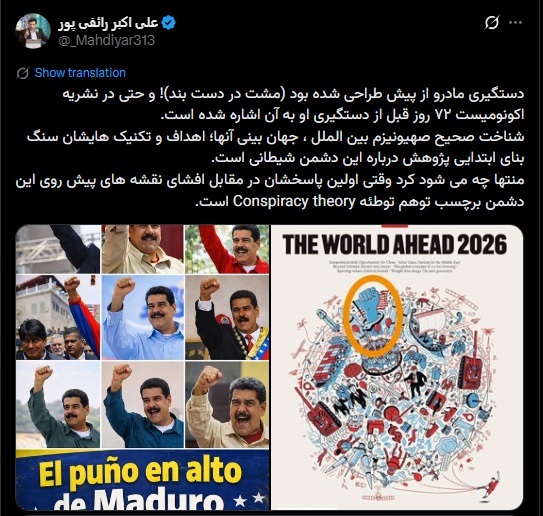Image resolution: width=543 pixels, height=516 pixels.
Task: Open the @_Mahdiyar313 handle link
Action: 107,41
